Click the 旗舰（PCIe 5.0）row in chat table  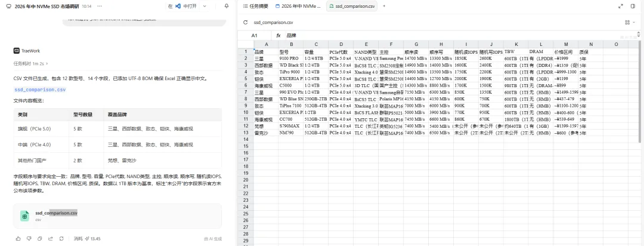click(117, 129)
